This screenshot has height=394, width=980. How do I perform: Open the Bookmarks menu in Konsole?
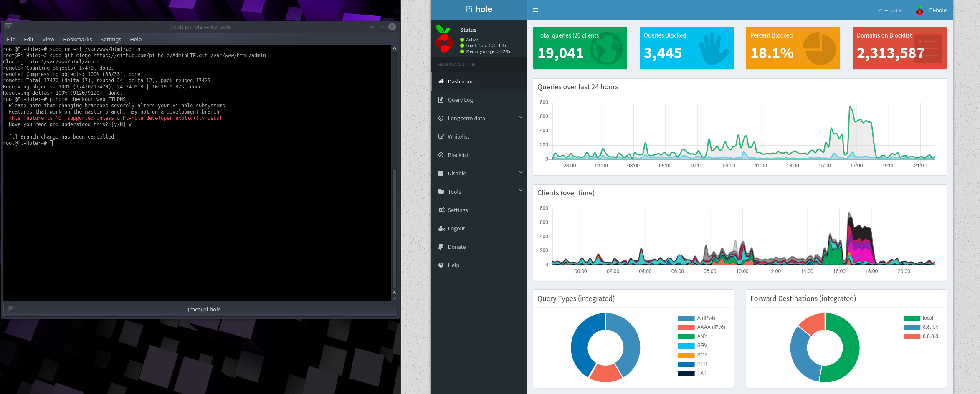click(77, 39)
